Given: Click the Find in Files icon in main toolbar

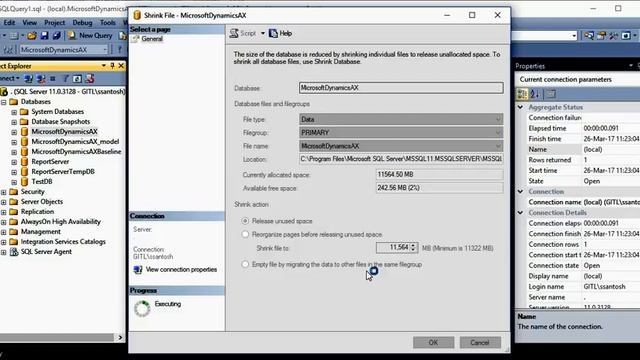Looking at the screenshot, I should 589,36.
